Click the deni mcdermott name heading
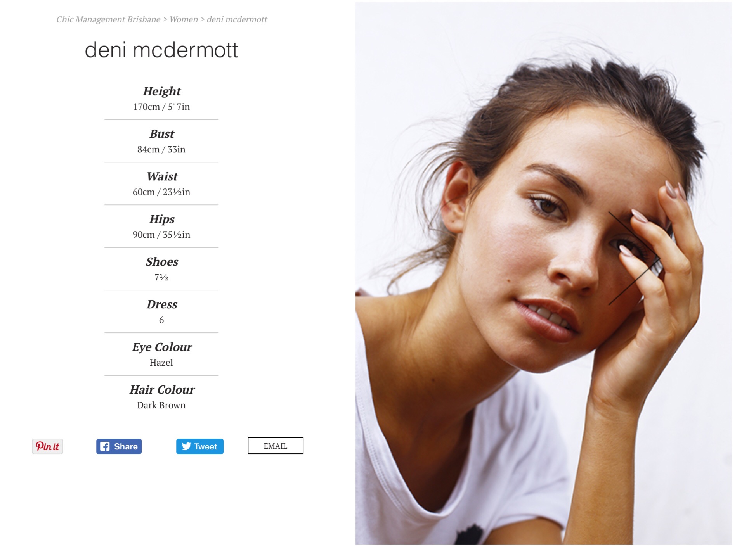 (x=161, y=50)
